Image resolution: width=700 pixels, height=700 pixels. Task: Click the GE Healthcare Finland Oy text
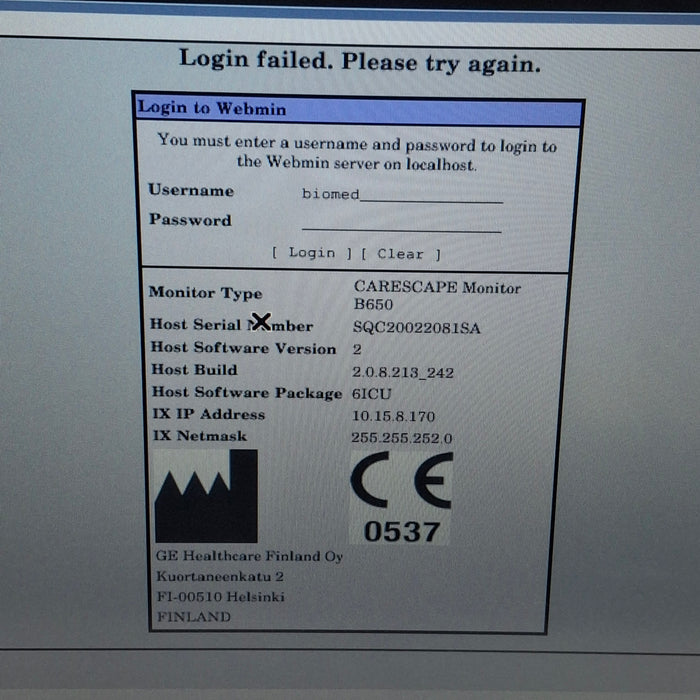coord(249,556)
